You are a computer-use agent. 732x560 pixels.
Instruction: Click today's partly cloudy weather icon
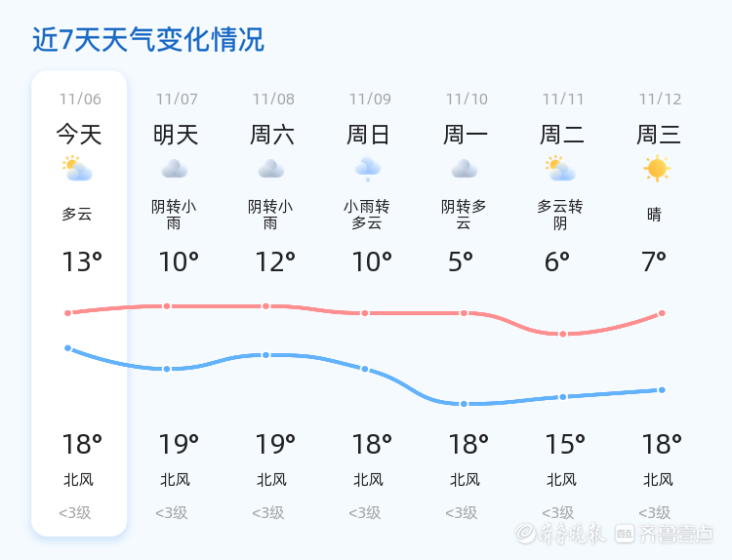pos(77,169)
